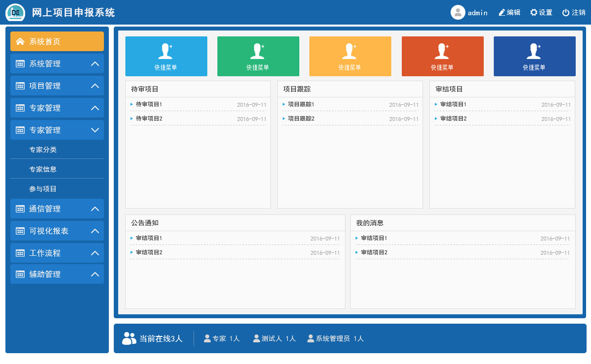Click the blue quick menu user tile

coord(166,56)
